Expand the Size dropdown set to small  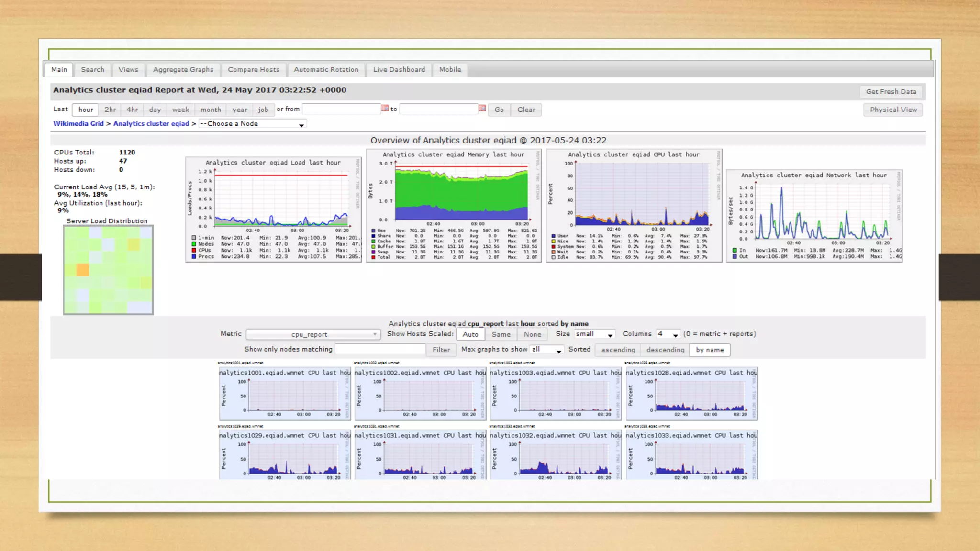[x=594, y=334]
